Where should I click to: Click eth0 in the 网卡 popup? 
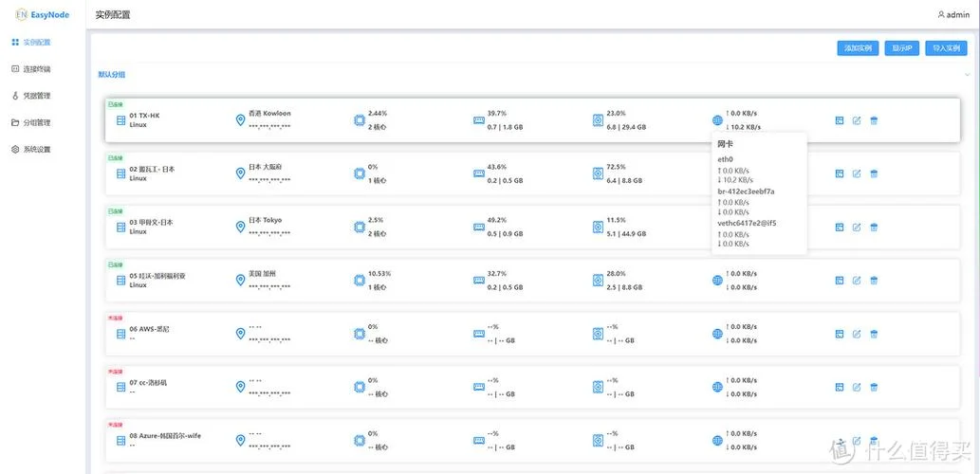click(x=724, y=158)
